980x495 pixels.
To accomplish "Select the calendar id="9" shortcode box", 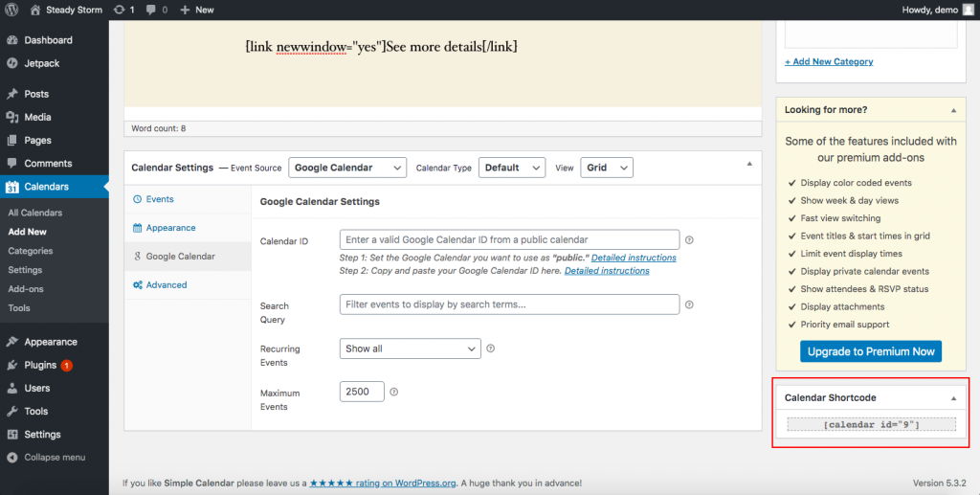I will coord(871,425).
